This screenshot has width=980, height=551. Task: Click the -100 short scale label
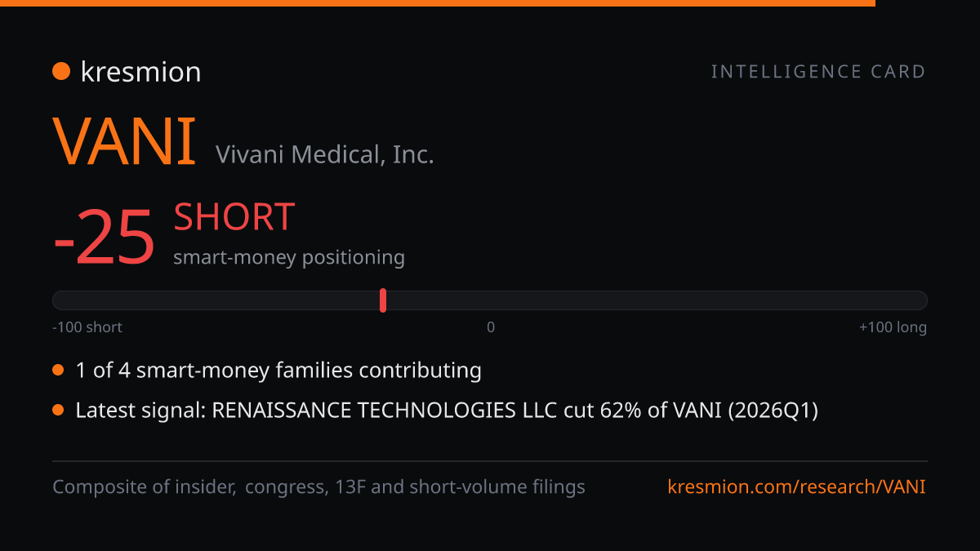coord(87,327)
